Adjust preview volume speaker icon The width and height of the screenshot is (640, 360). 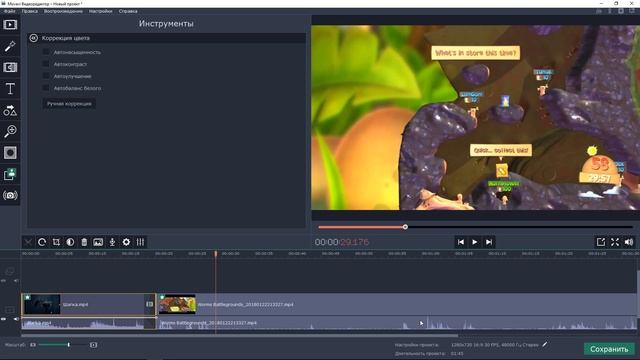[629, 242]
